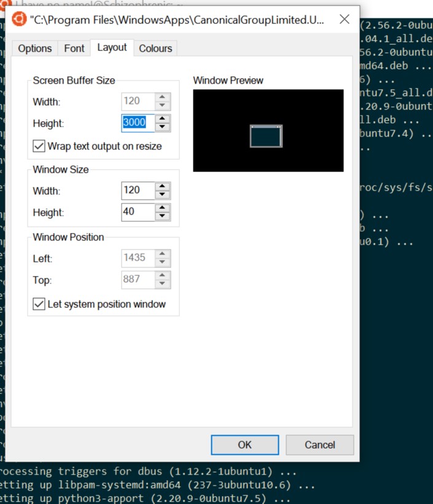Click the greyed Screen Buffer Width field
The image size is (433, 504).
point(138,101)
